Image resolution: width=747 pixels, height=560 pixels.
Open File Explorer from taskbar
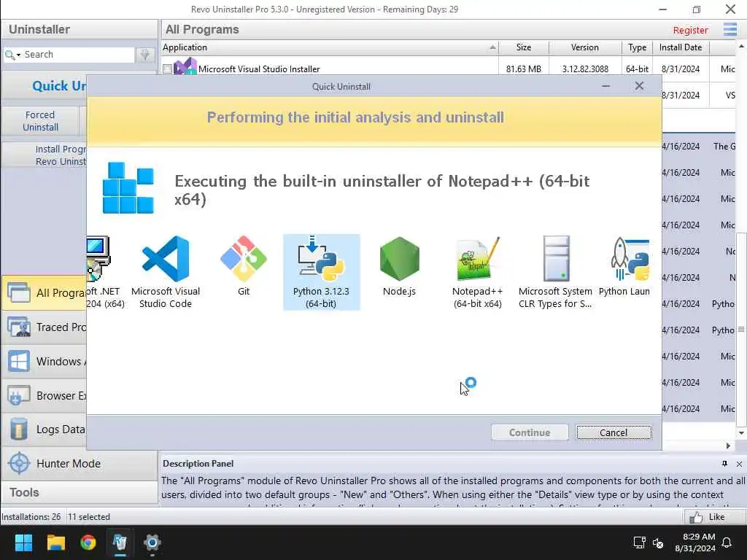pyautogui.click(x=55, y=542)
